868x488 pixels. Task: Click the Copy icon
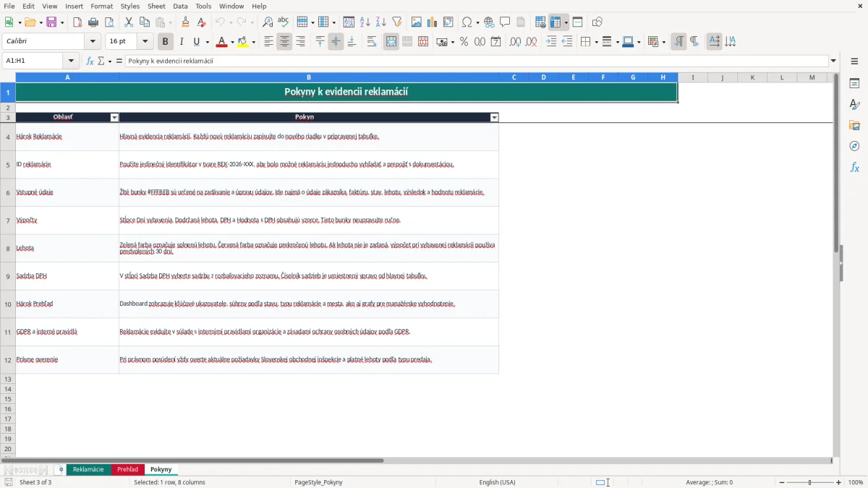click(145, 22)
